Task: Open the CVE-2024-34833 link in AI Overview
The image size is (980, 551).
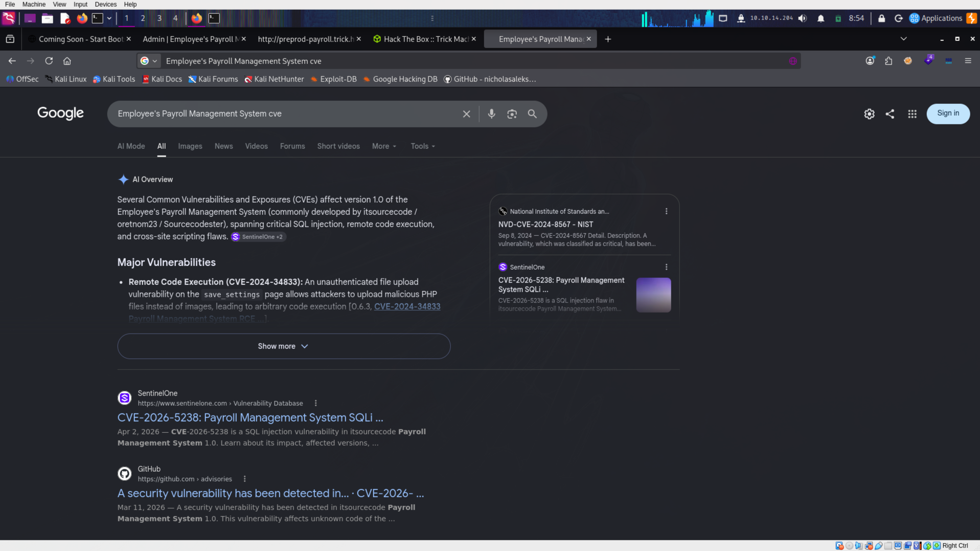Action: [x=407, y=306]
